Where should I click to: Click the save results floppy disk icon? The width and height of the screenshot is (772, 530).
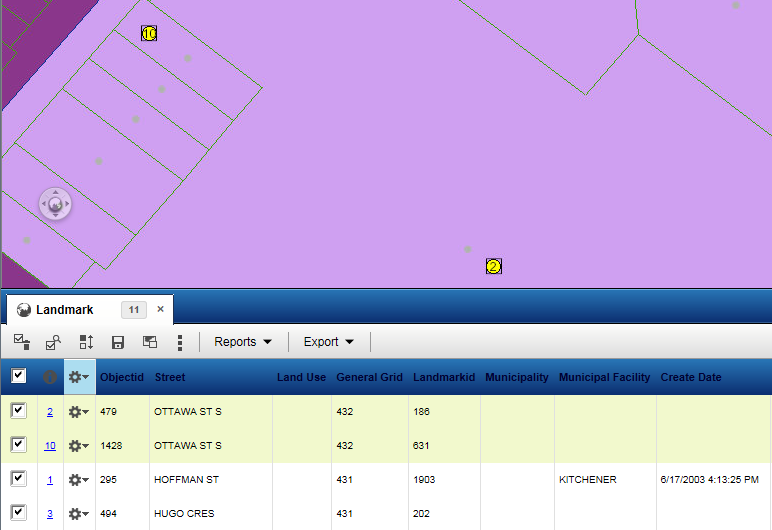(x=118, y=342)
